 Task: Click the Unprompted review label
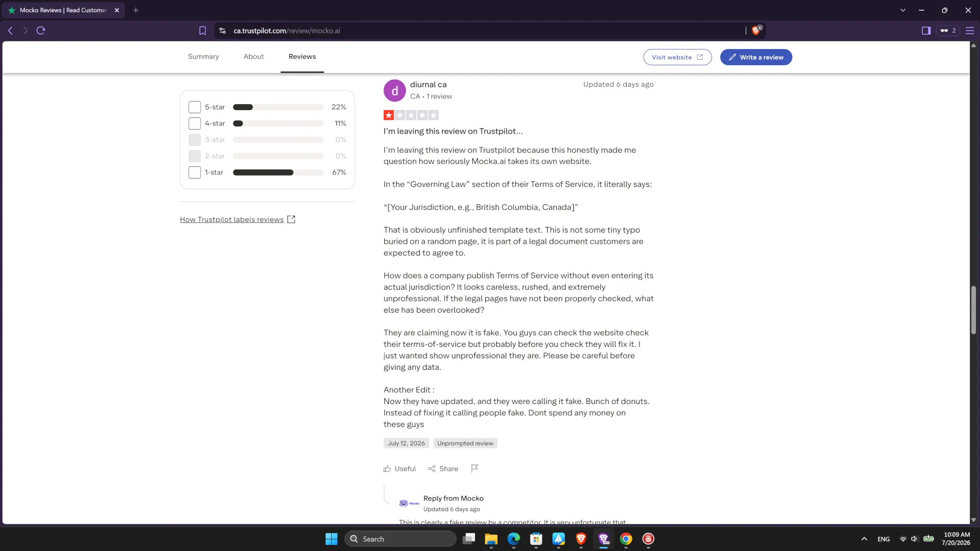[x=465, y=443]
